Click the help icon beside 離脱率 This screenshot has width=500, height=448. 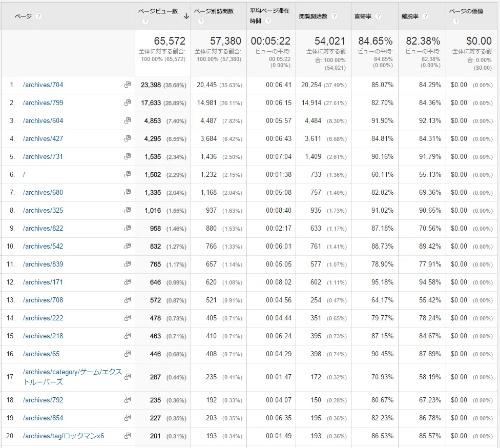click(425, 16)
